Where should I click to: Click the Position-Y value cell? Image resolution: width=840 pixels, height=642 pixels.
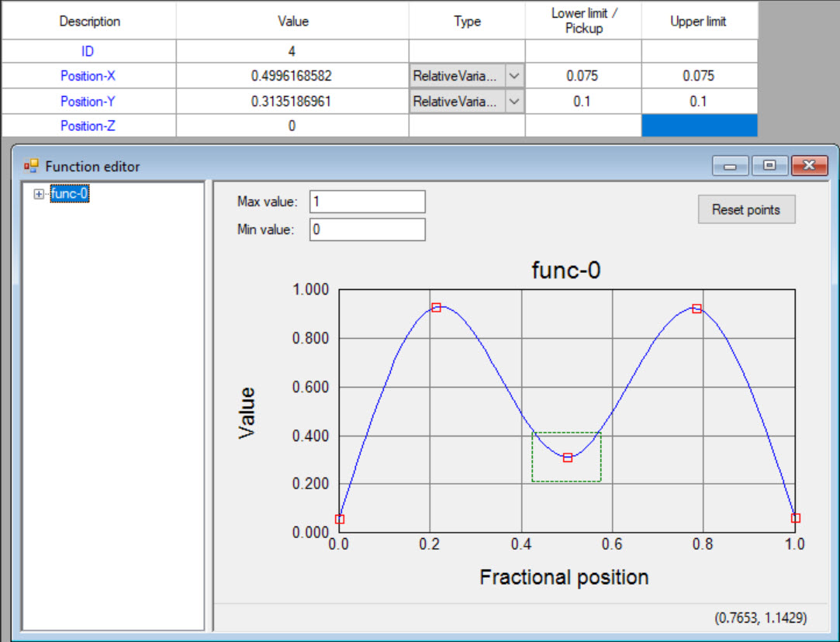pos(292,102)
